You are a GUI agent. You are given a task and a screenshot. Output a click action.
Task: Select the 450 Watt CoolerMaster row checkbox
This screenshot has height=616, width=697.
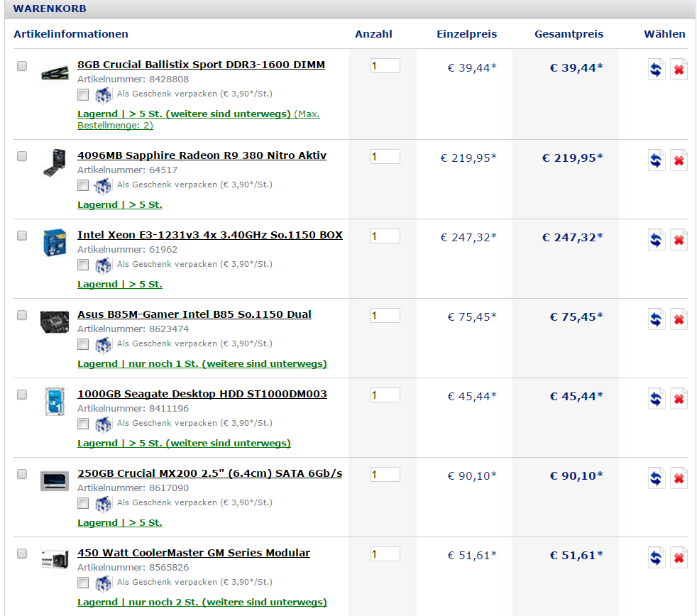click(x=22, y=554)
